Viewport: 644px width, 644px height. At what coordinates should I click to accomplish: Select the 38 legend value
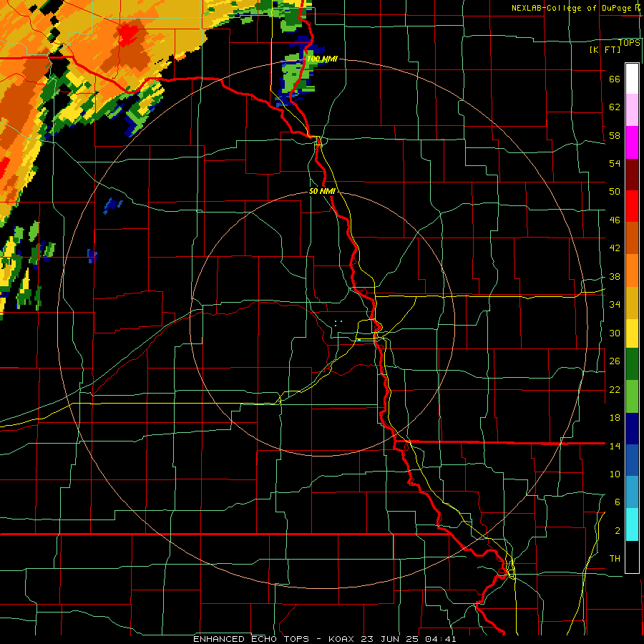click(x=615, y=276)
